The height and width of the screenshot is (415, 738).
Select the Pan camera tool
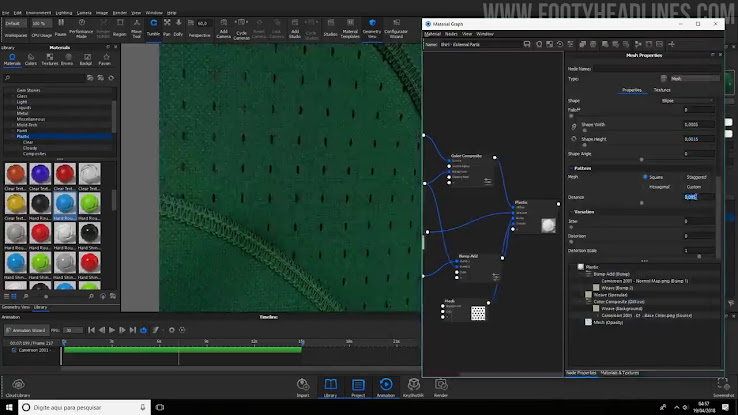(x=167, y=27)
